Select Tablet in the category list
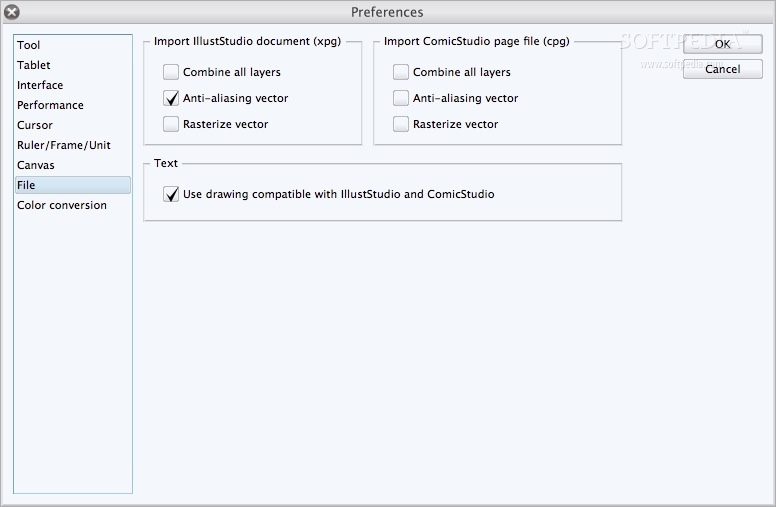 tap(33, 65)
